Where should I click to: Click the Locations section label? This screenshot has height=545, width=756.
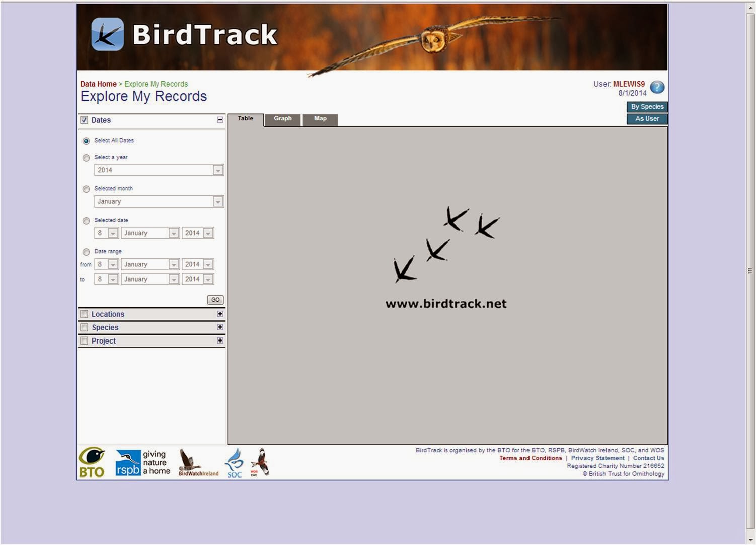pyautogui.click(x=108, y=314)
